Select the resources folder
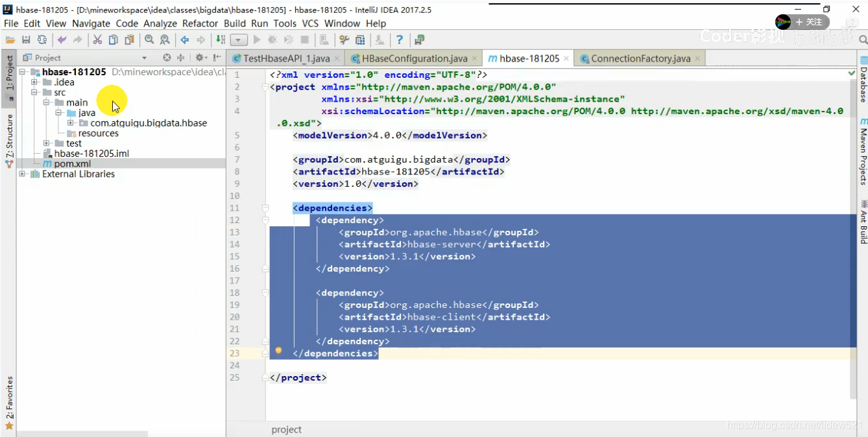The height and width of the screenshot is (437, 868). point(98,133)
